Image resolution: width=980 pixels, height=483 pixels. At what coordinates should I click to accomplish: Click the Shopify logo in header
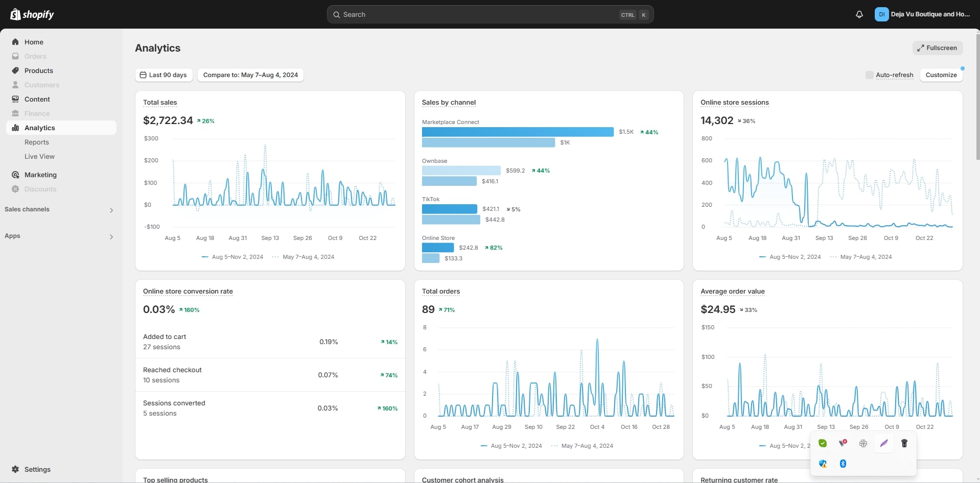(32, 14)
